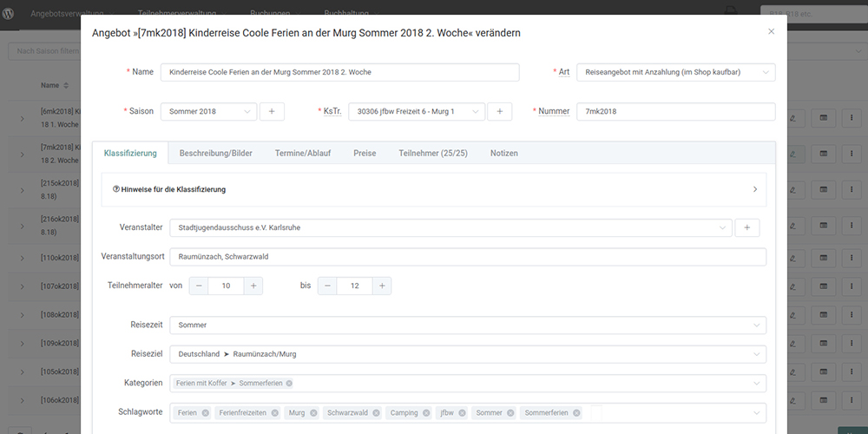Remove the Schwarzwald keyword tag

[x=377, y=413]
